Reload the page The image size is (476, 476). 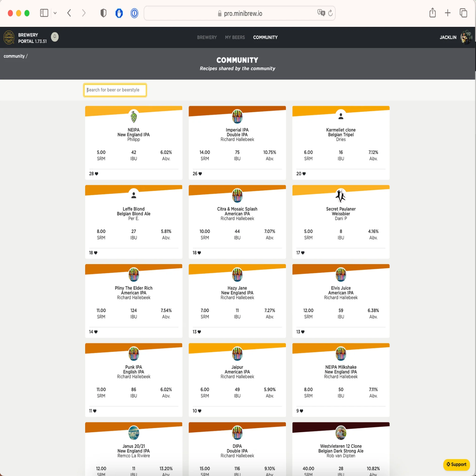[330, 13]
